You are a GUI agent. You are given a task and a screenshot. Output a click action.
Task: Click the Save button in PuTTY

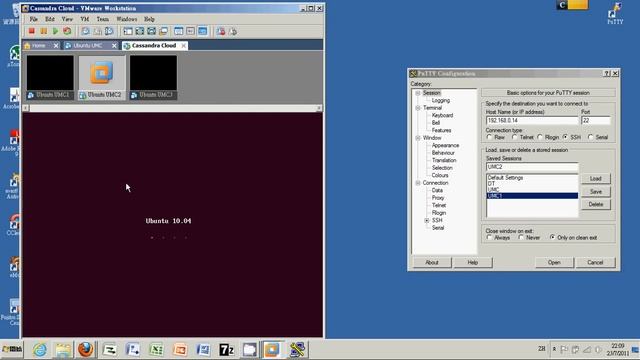[596, 191]
